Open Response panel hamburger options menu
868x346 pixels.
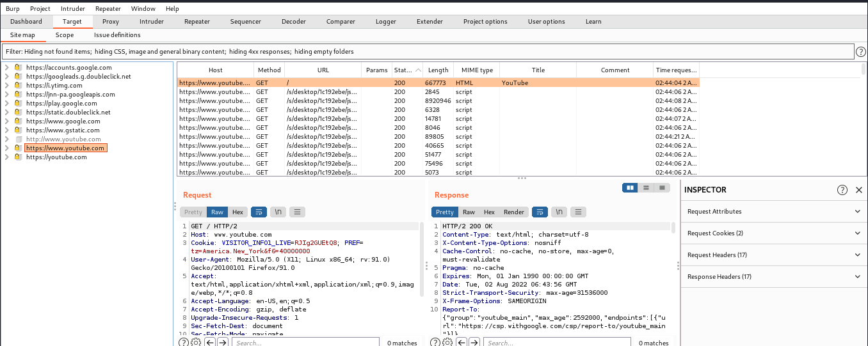(579, 212)
